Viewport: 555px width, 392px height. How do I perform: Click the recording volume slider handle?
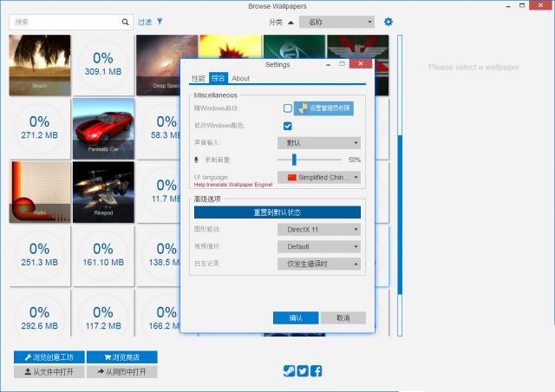click(295, 160)
